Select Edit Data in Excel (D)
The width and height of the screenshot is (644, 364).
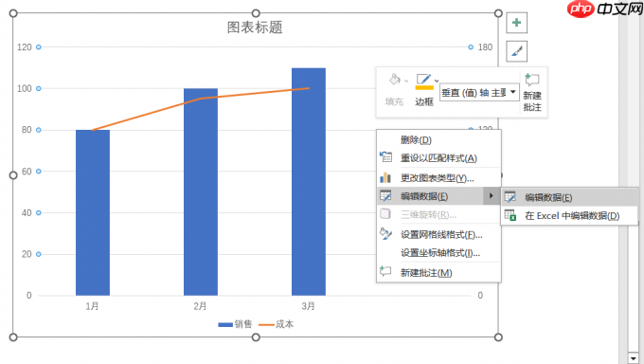(570, 215)
